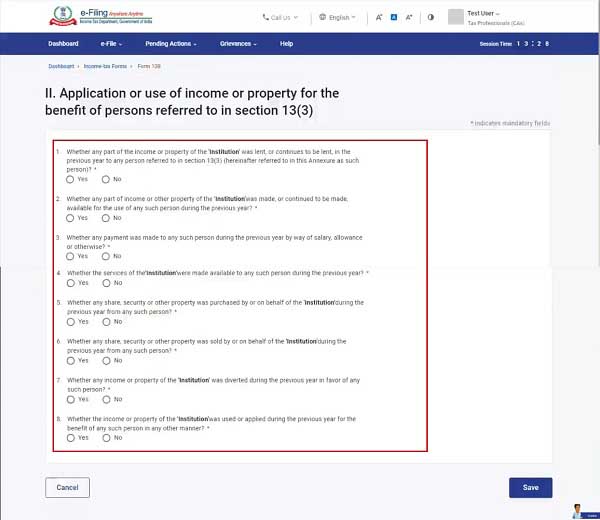The image size is (600, 520).
Task: Select Yes for question 1 on lending
Action: [70, 179]
